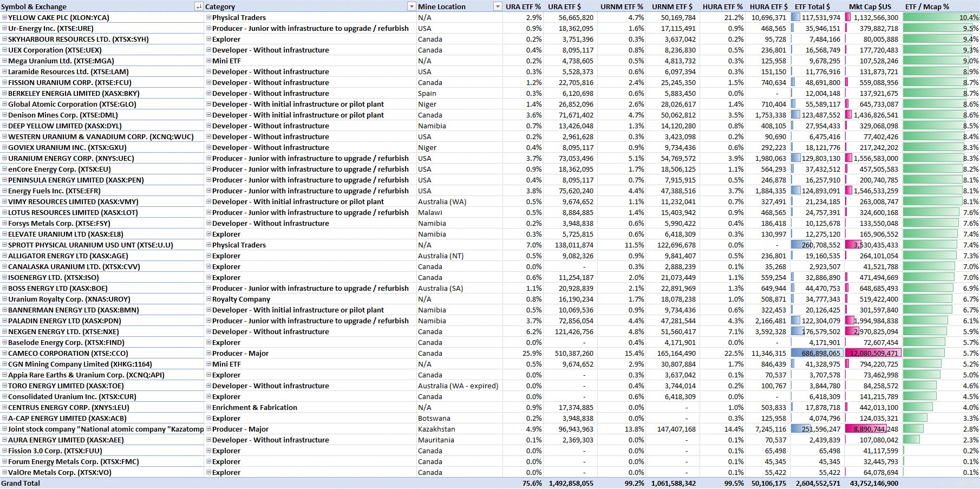Click the Grand Total row label
This screenshot has width=980, height=489.
(x=21, y=483)
